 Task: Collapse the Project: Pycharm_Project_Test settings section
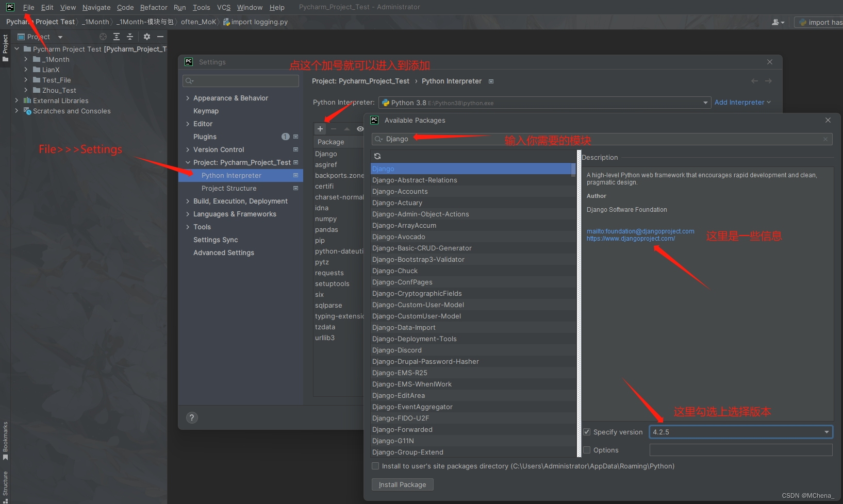[x=188, y=162]
